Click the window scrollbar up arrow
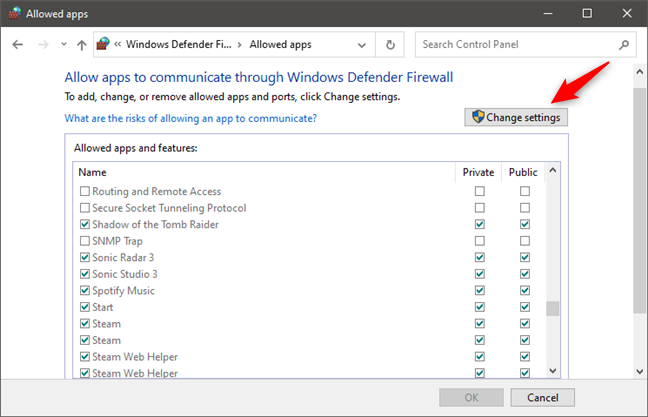Image resolution: width=648 pixels, height=417 pixels. point(640,72)
